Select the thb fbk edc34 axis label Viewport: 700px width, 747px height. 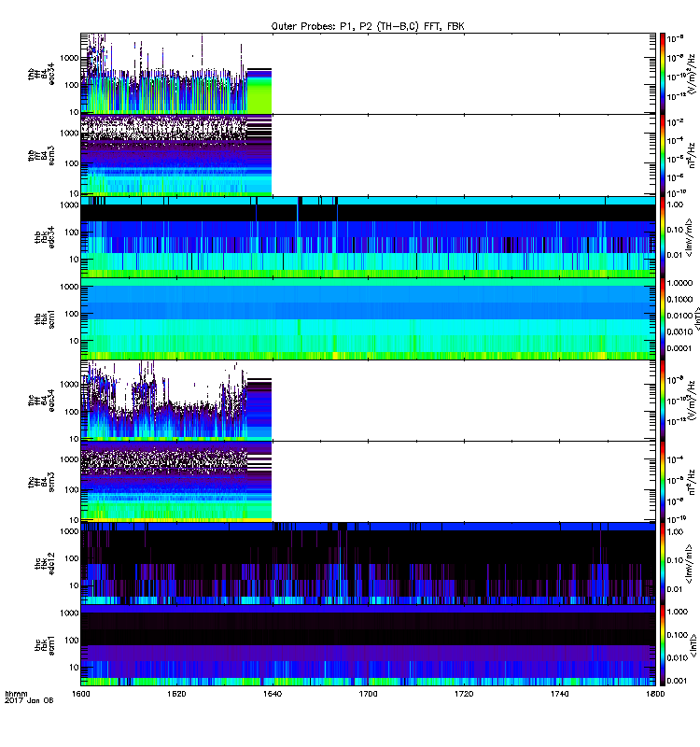pyautogui.click(x=45, y=237)
